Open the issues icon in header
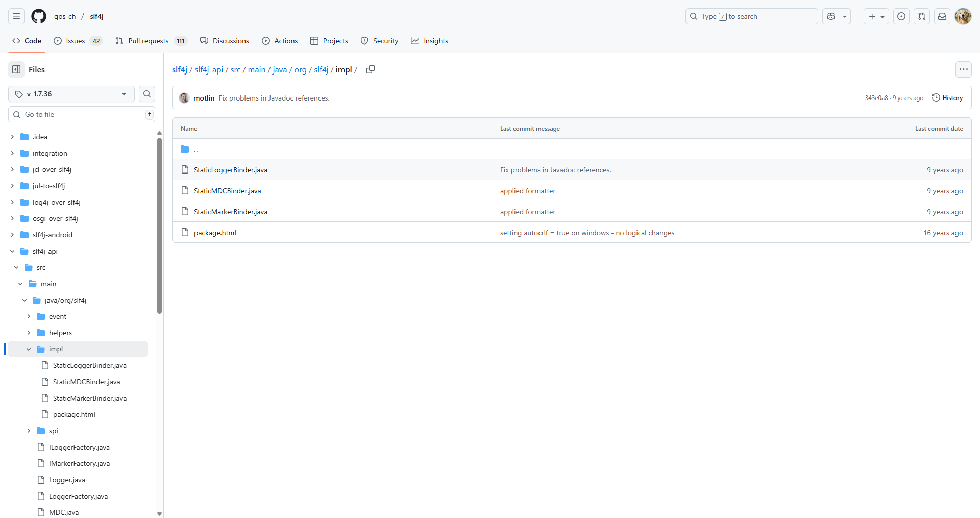The image size is (980, 518). click(901, 16)
